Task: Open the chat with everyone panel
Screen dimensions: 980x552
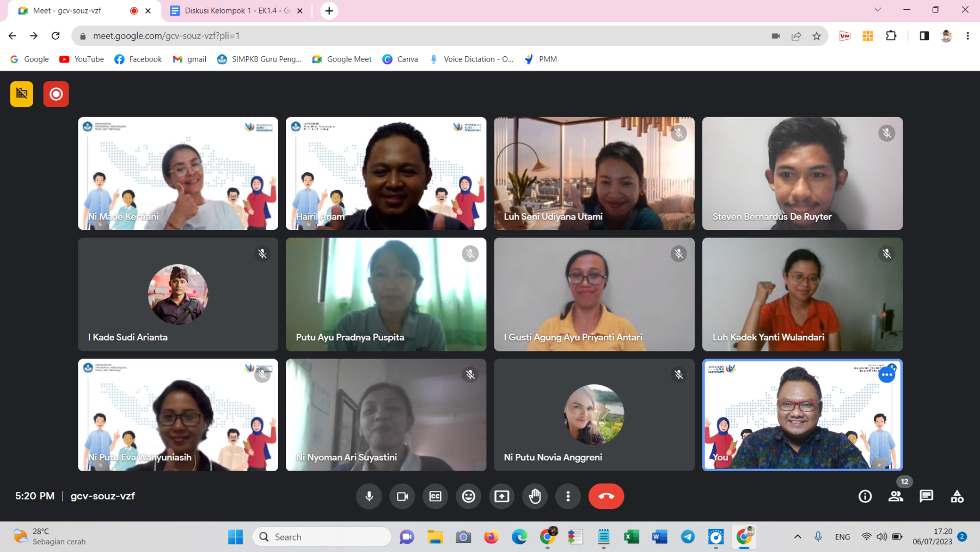Action: tap(926, 496)
